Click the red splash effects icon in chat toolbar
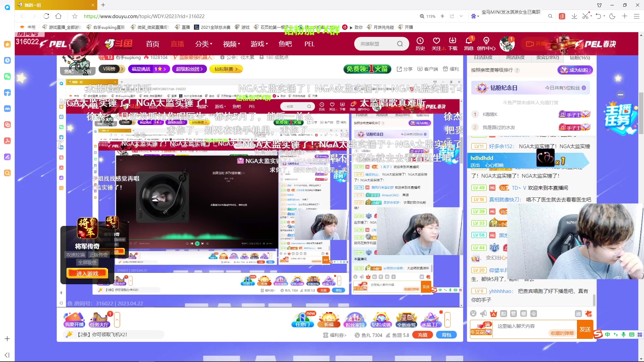This screenshot has height=362, width=644. [588, 313]
